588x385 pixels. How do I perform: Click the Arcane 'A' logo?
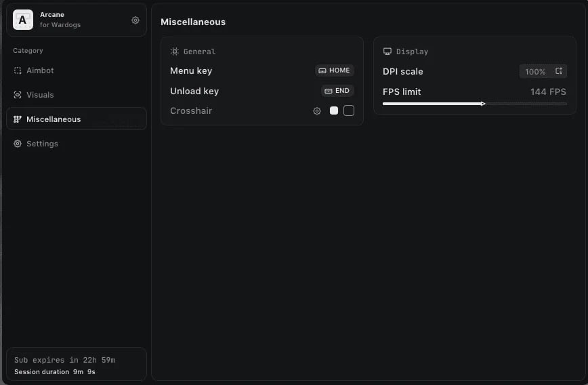coord(23,20)
